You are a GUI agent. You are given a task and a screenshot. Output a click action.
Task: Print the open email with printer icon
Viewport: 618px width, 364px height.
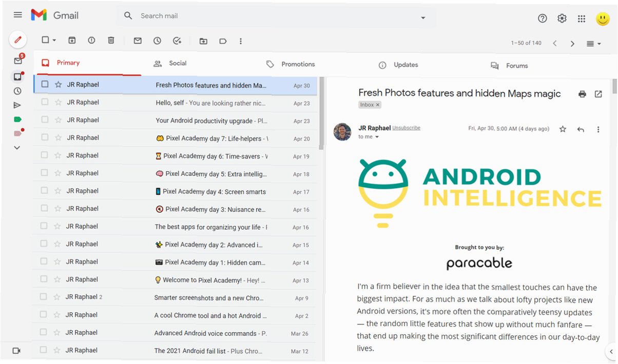click(582, 94)
